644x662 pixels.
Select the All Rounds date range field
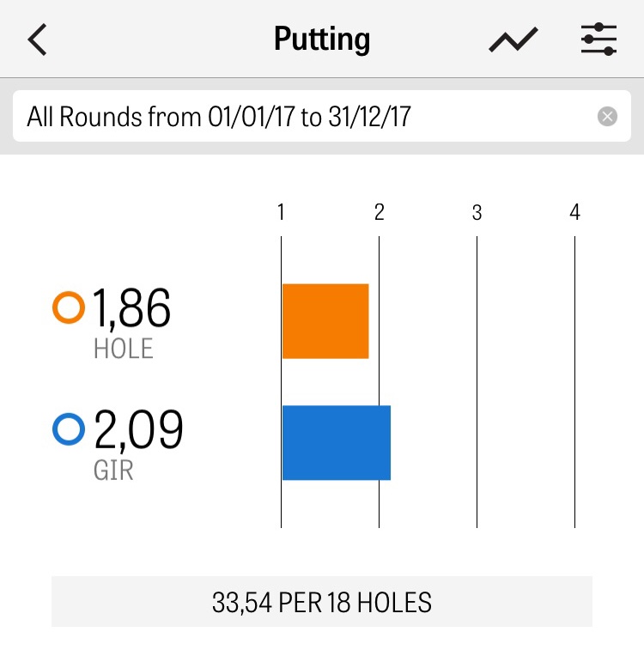click(301, 117)
